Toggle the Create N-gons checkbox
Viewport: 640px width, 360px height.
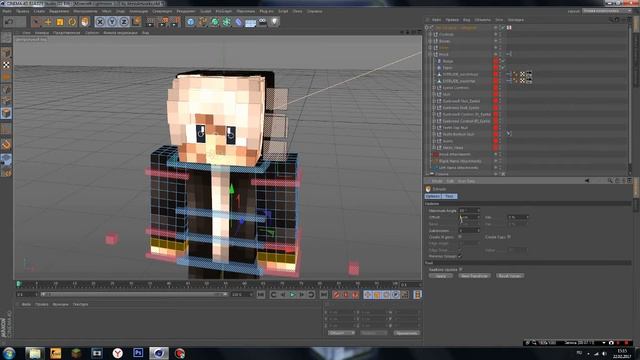[x=460, y=237]
